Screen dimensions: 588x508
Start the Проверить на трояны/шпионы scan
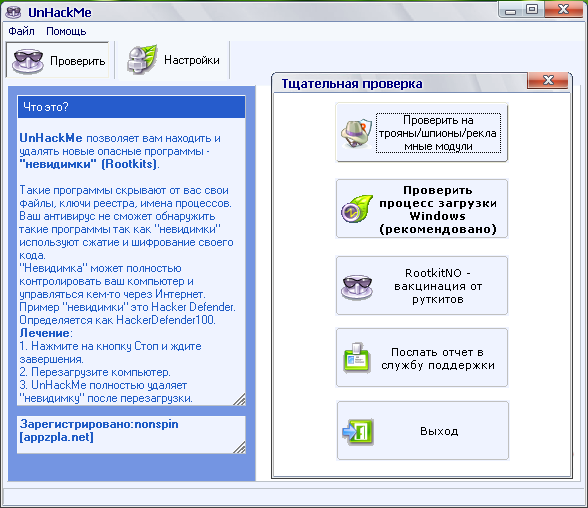tap(422, 133)
